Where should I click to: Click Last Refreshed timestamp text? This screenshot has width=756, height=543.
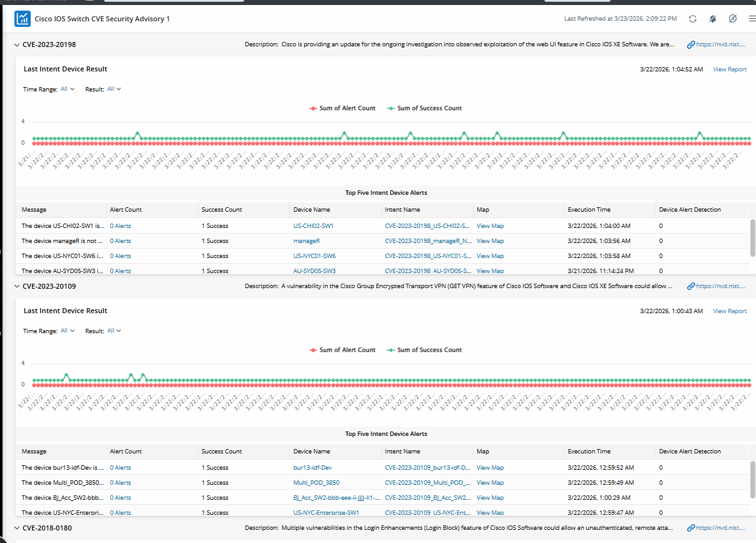coord(620,19)
